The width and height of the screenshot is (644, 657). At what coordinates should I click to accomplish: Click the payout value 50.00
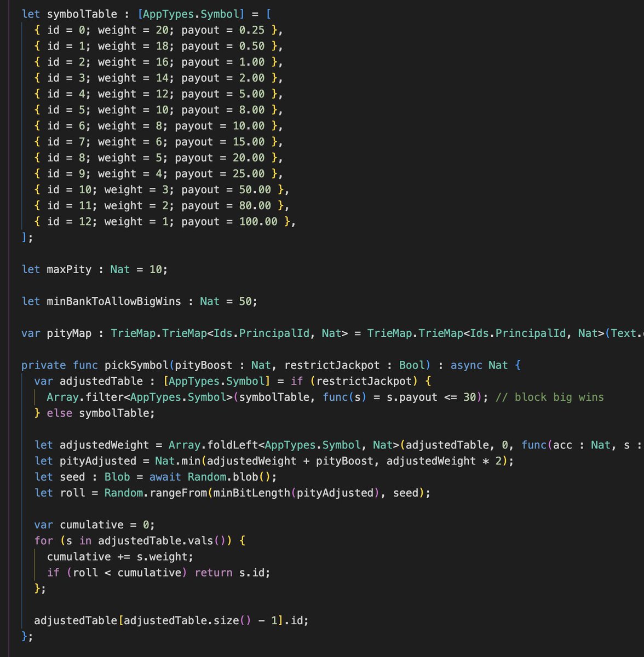tap(255, 189)
